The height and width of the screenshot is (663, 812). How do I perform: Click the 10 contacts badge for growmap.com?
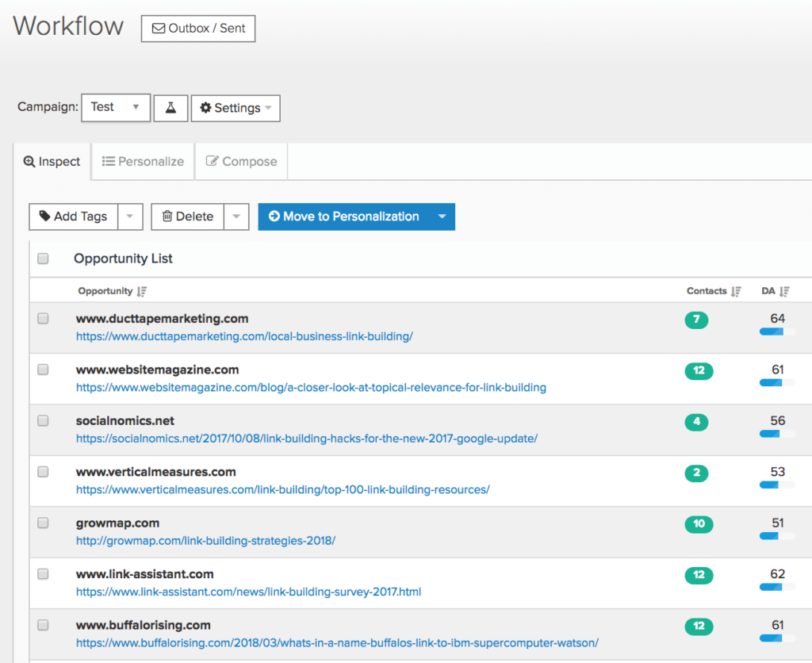pos(699,524)
